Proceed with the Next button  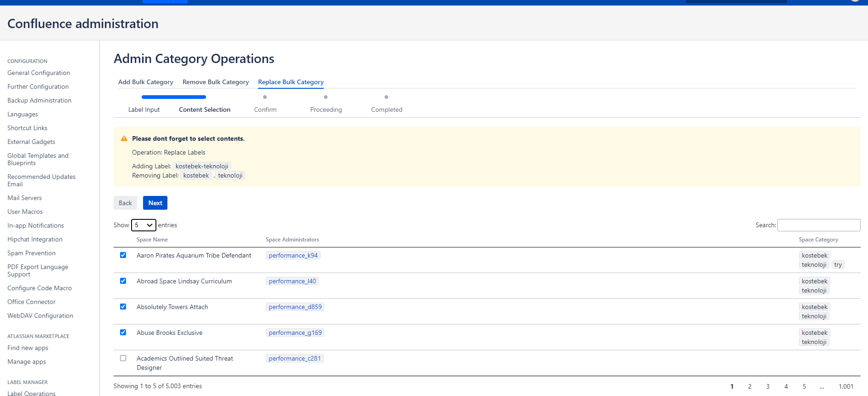[x=155, y=203]
